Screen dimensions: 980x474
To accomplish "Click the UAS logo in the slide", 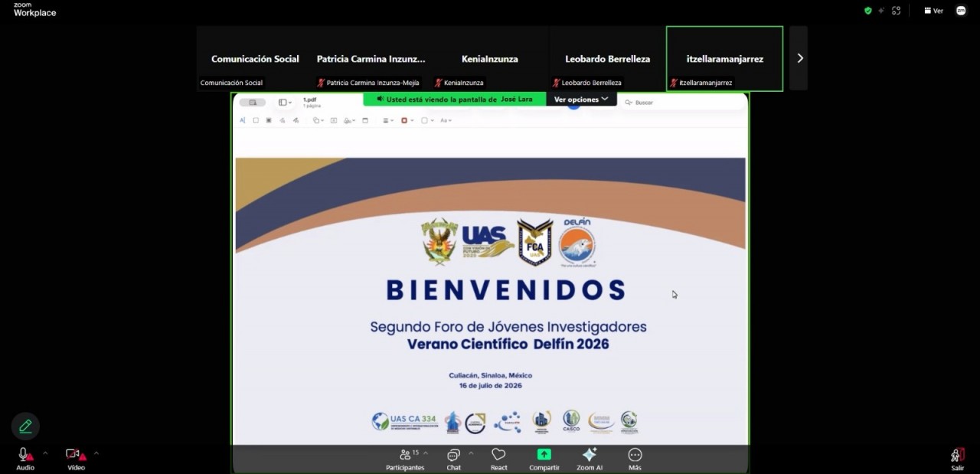I will pos(486,242).
